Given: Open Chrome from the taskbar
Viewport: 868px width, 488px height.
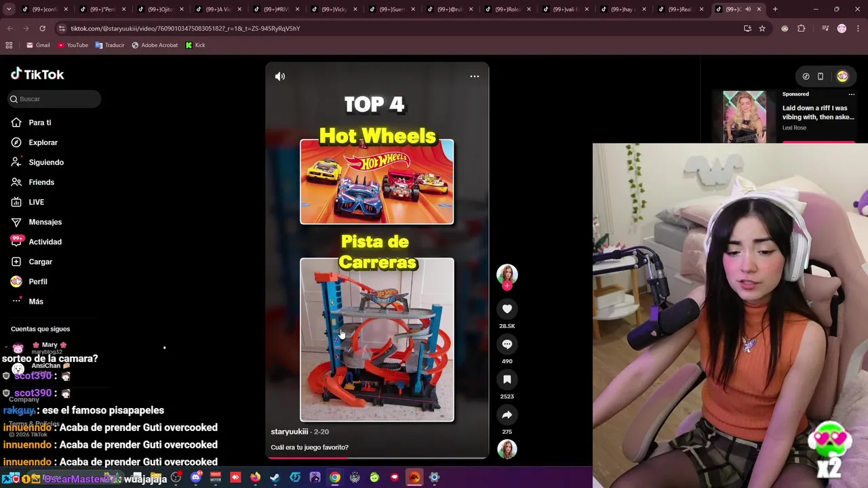Looking at the screenshot, I should tap(335, 478).
